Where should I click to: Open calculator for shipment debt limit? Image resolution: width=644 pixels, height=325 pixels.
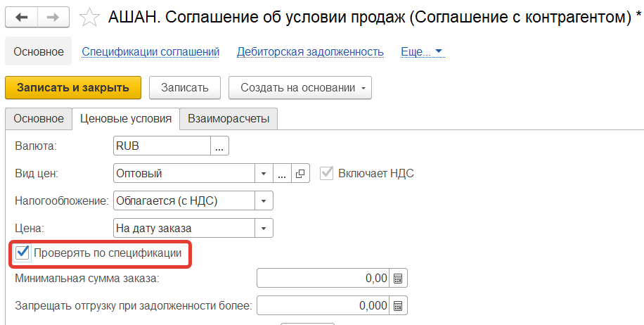398,306
